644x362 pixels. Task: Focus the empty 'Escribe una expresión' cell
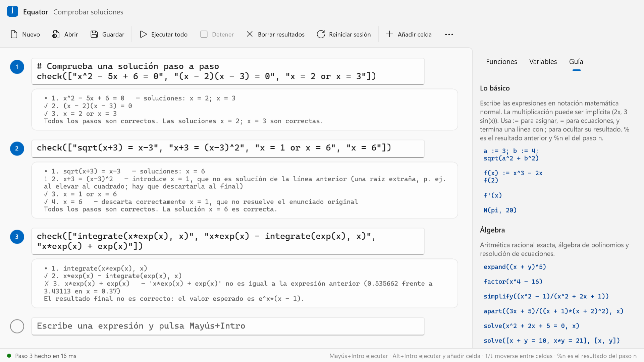[228, 326]
